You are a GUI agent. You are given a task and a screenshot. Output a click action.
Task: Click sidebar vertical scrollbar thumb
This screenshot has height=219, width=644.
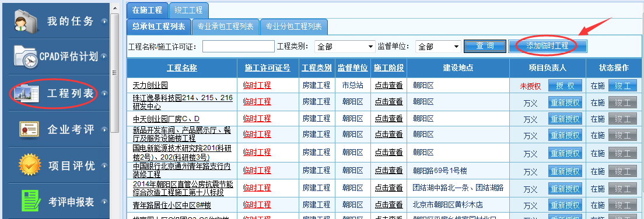pyautogui.click(x=114, y=73)
